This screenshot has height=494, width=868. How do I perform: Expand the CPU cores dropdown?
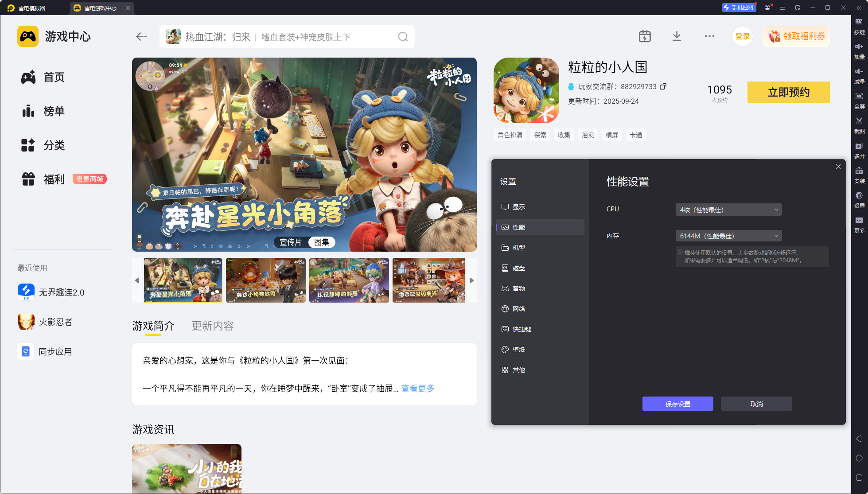pyautogui.click(x=728, y=210)
